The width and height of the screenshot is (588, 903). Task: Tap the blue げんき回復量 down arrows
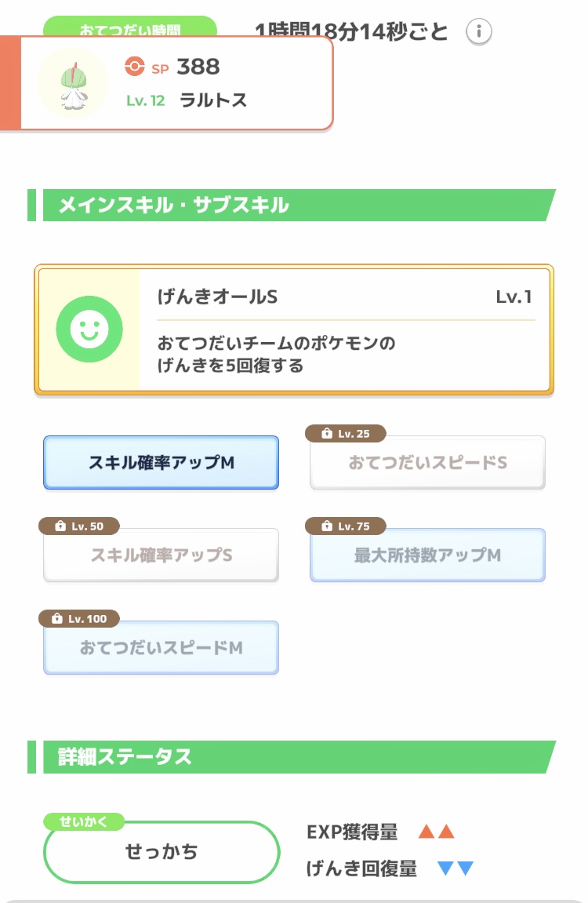[456, 868]
